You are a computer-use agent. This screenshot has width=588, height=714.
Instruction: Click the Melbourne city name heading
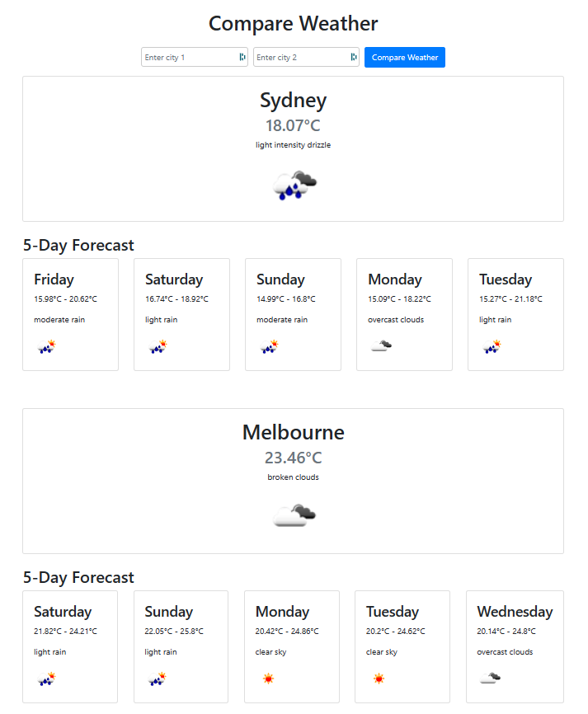(x=294, y=432)
